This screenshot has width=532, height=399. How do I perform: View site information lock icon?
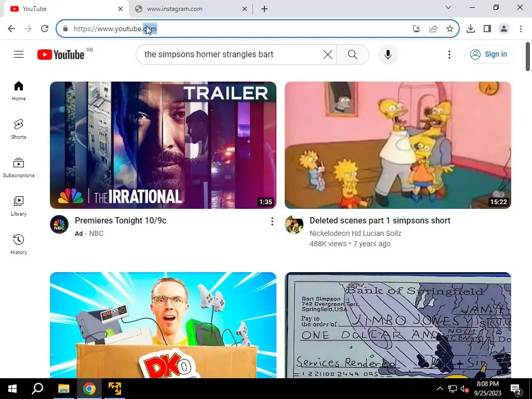65,29
